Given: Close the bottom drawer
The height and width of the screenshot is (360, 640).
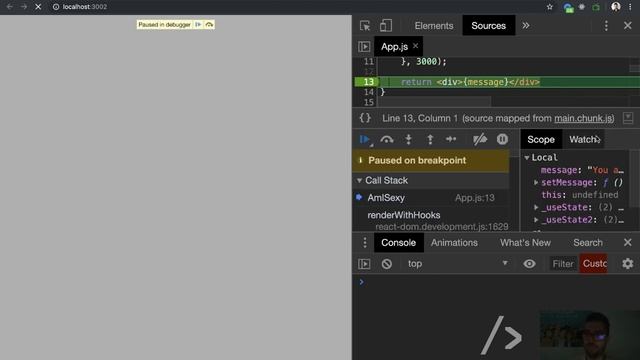Looking at the screenshot, I should [x=628, y=242].
